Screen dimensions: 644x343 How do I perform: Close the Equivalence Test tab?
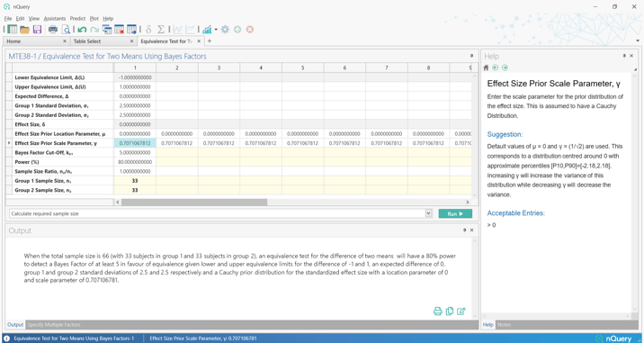199,41
